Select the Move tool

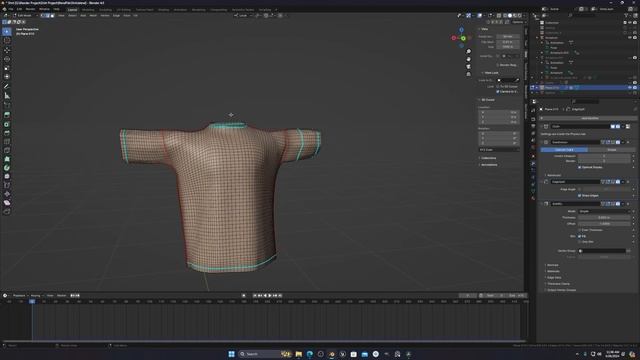[x=7, y=50]
